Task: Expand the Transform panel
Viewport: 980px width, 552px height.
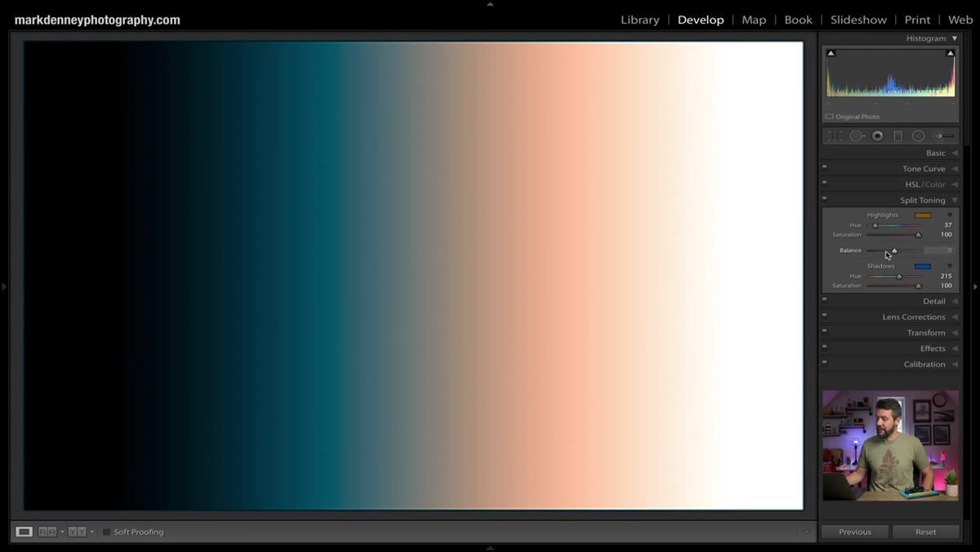Action: [x=954, y=333]
